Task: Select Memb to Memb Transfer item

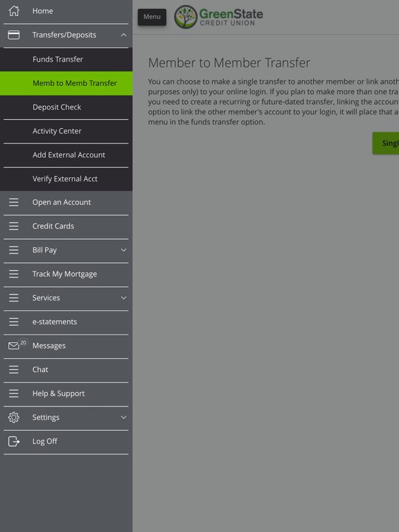Action: click(66, 83)
